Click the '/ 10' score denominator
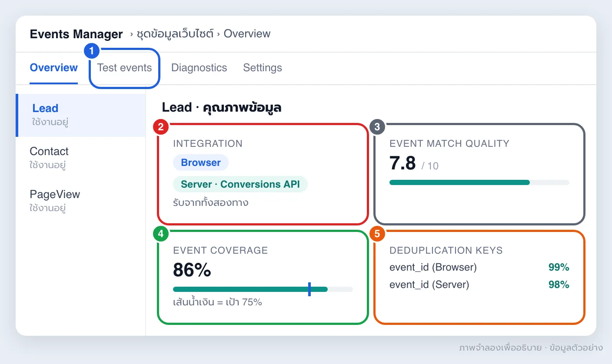 click(430, 165)
